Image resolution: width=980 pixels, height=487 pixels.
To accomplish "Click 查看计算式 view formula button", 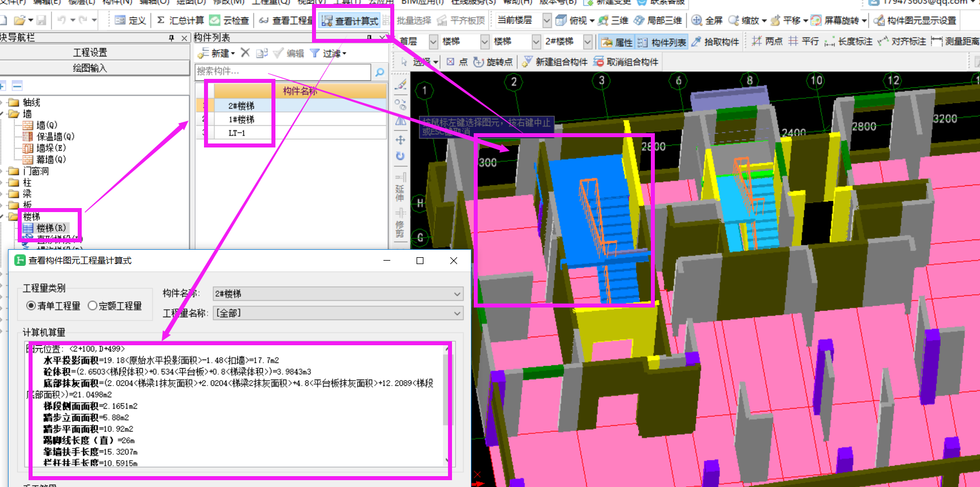I will pos(350,21).
